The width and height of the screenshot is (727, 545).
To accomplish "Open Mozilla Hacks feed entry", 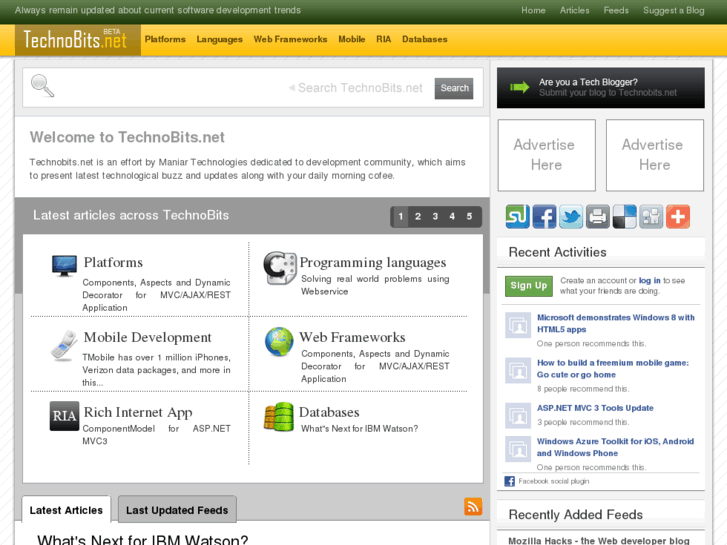I will click(599, 541).
